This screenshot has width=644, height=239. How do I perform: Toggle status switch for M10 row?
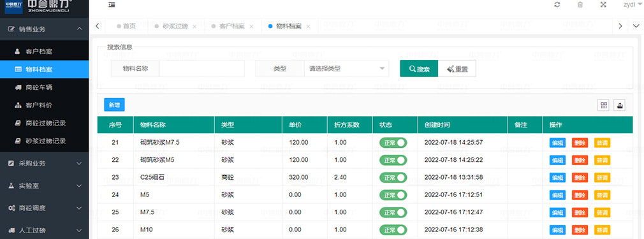[x=393, y=229]
